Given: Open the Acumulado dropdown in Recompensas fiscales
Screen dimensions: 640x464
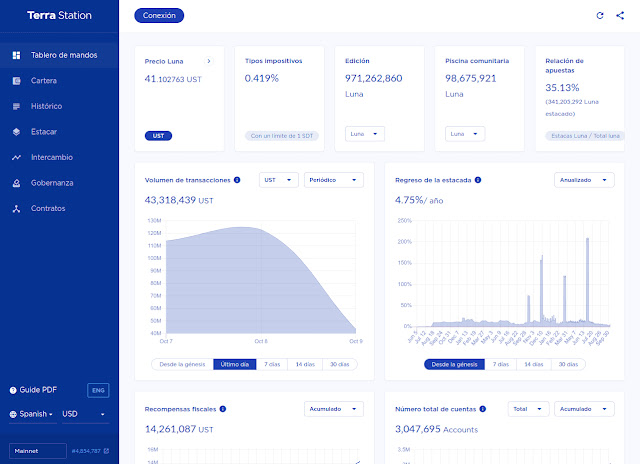Looking at the screenshot, I should (333, 409).
